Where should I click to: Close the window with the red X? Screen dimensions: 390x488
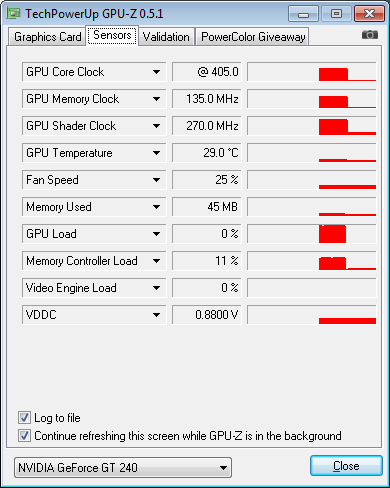click(369, 14)
